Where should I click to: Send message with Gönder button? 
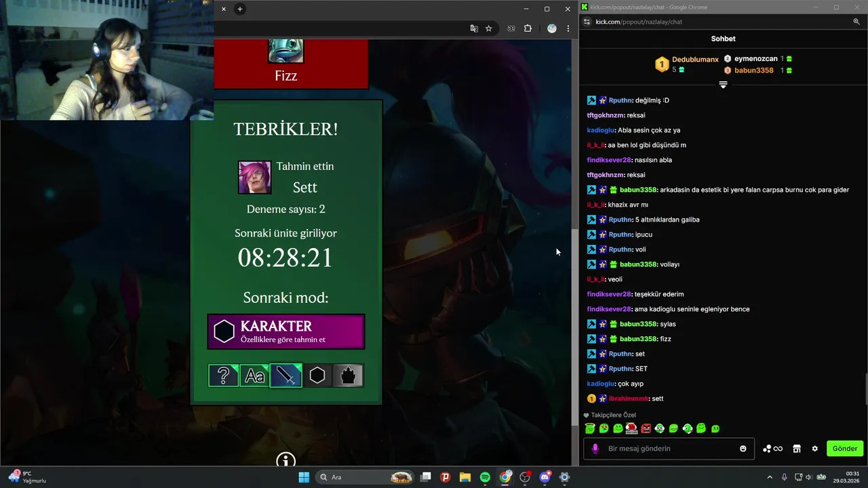pos(845,449)
